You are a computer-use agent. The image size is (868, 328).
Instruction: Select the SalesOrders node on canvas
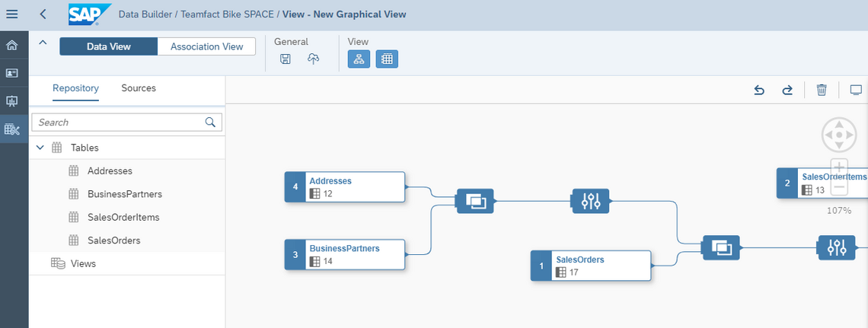[x=591, y=266]
